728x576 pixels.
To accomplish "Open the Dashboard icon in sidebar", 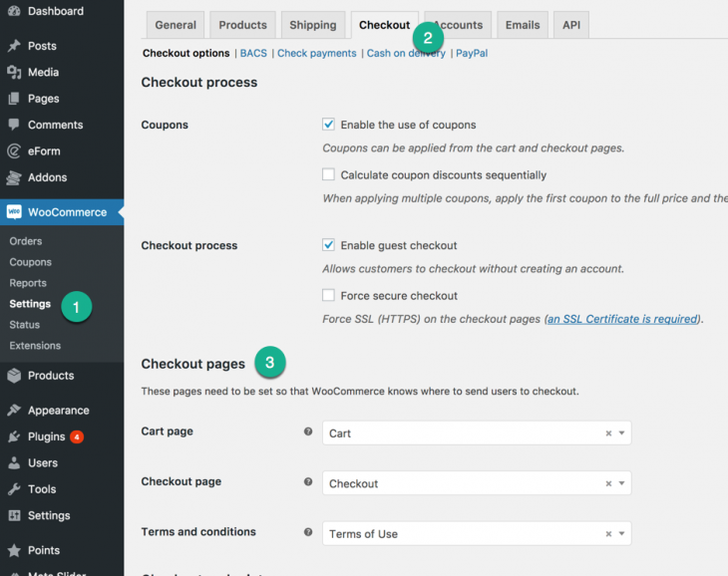I will pyautogui.click(x=14, y=11).
